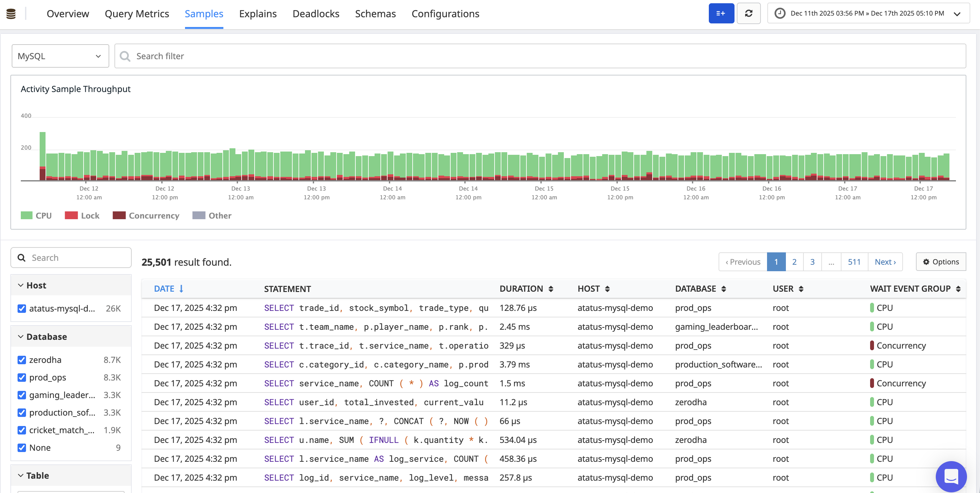
Task: Open the MySQL database type dropdown
Action: point(60,56)
